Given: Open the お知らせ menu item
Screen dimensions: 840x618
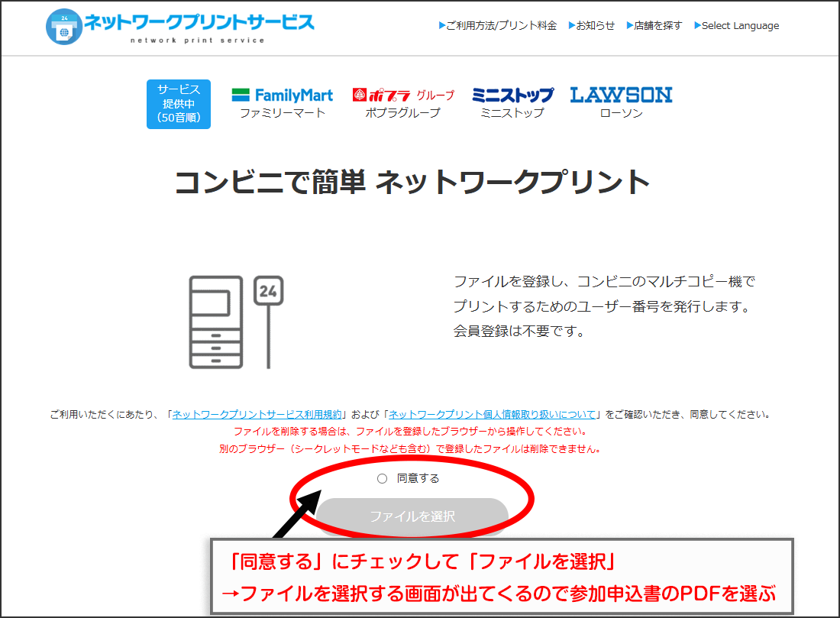Looking at the screenshot, I should [592, 26].
